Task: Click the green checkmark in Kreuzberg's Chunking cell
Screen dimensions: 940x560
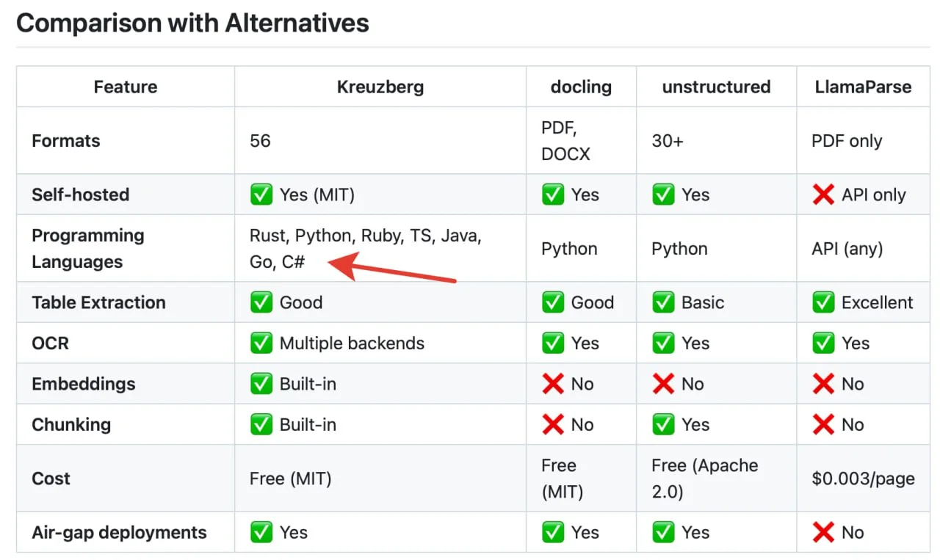Action: (261, 425)
